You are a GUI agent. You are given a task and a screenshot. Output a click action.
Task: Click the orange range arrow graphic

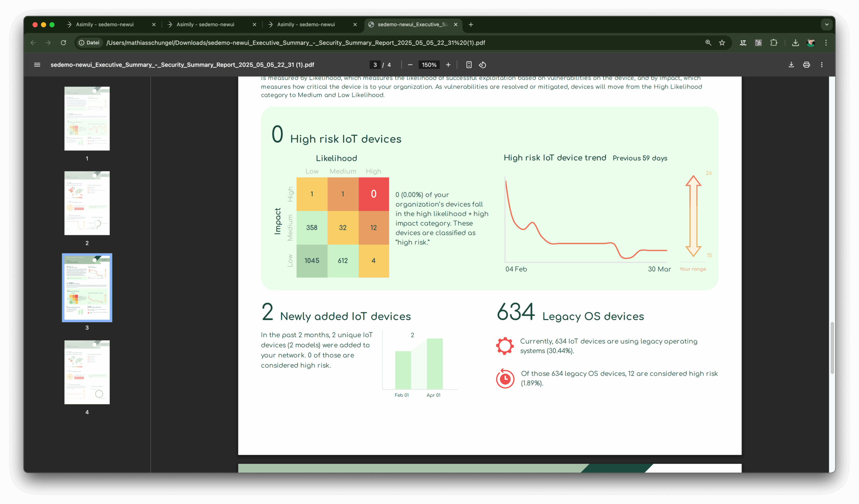point(693,216)
